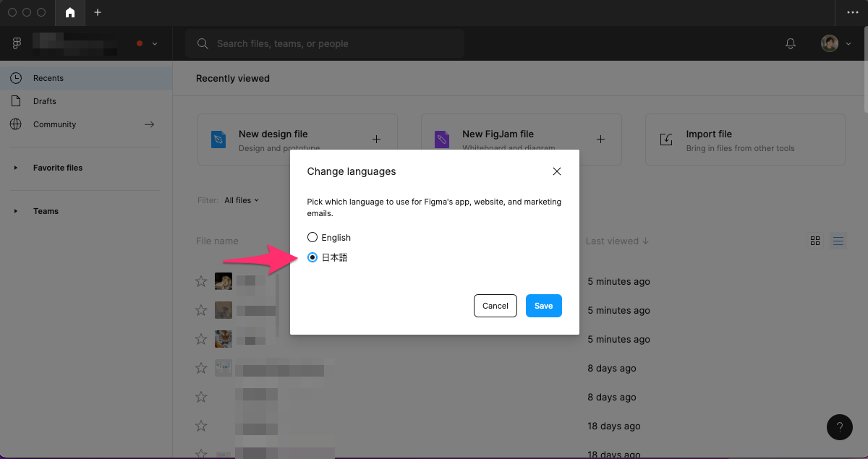
Task: Click the home tab icon
Action: coord(70,12)
